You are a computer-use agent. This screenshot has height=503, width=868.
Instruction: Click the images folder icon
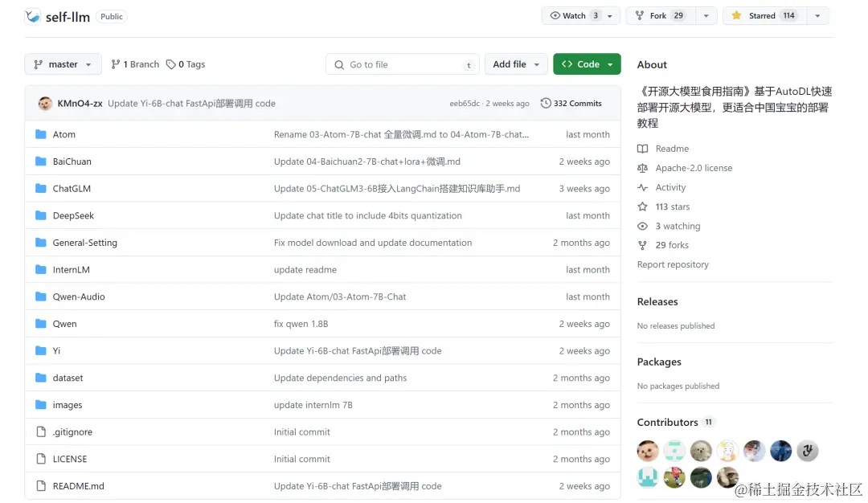pyautogui.click(x=40, y=405)
